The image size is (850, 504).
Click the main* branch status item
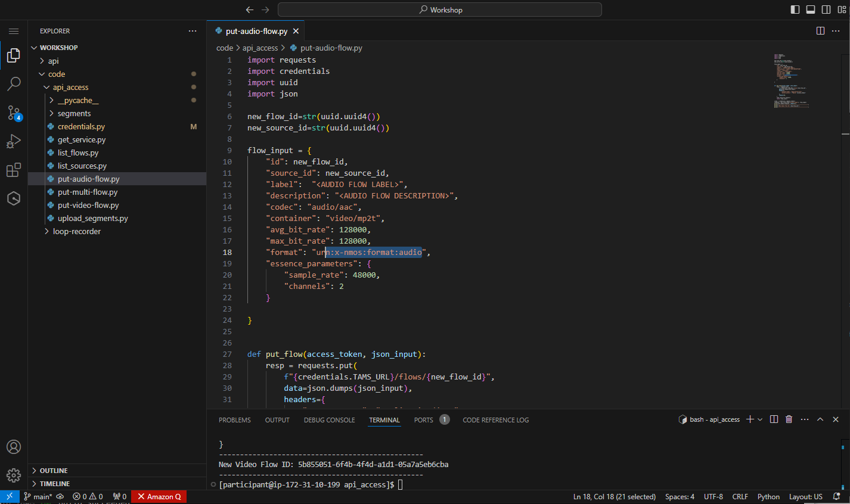point(38,496)
